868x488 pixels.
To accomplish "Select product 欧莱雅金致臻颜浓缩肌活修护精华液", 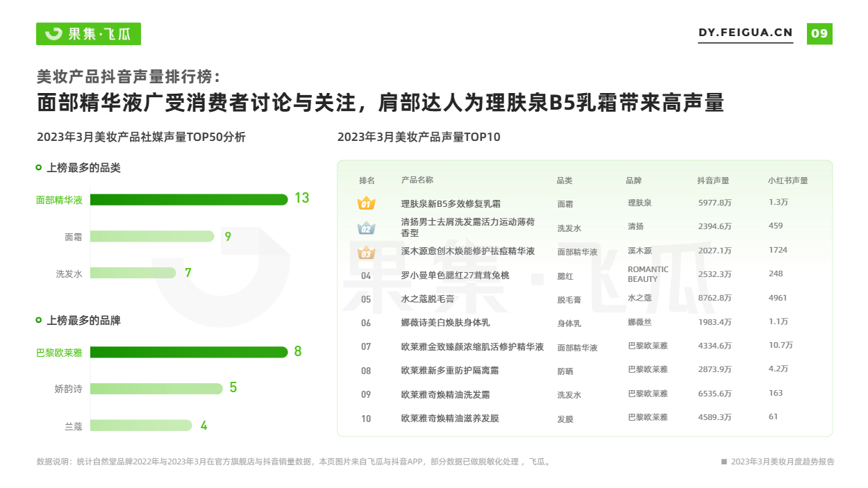I will (x=472, y=347).
